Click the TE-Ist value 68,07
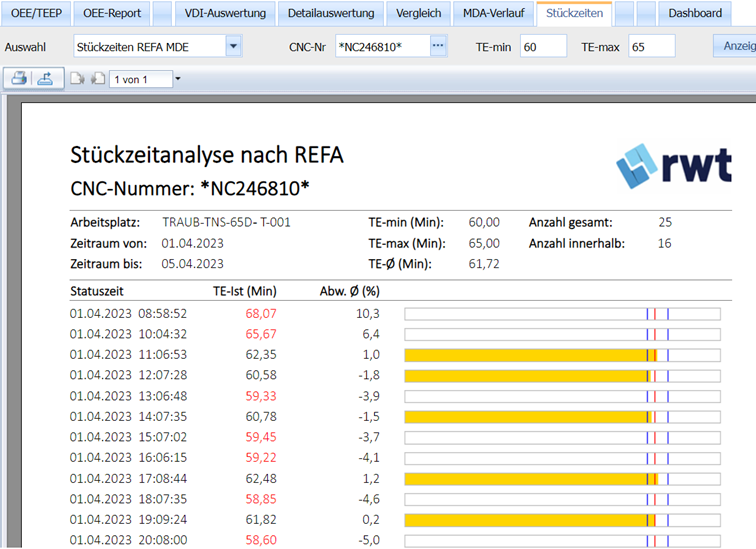Image resolution: width=756 pixels, height=549 pixels. [261, 314]
